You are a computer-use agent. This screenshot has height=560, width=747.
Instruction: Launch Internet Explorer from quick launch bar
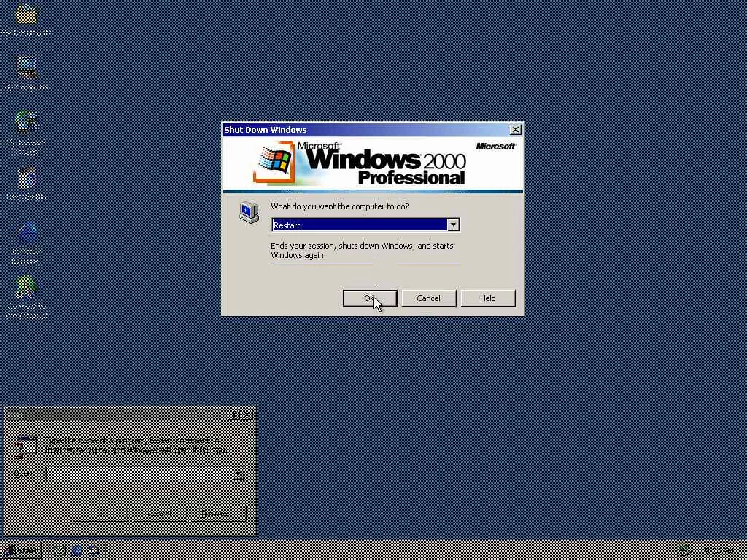coord(77,551)
